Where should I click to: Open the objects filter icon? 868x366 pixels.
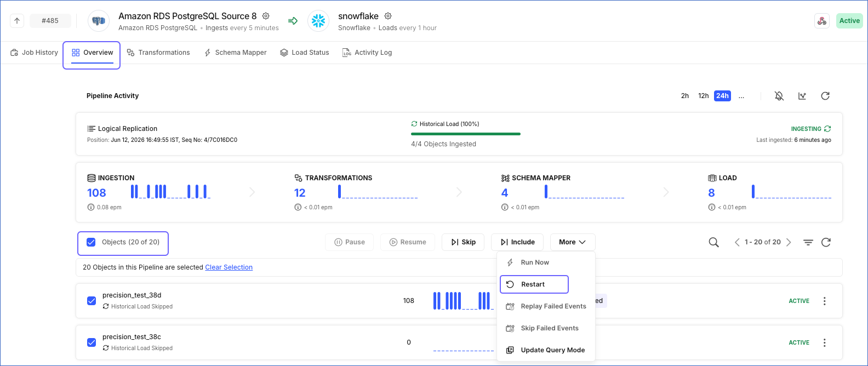pyautogui.click(x=808, y=242)
